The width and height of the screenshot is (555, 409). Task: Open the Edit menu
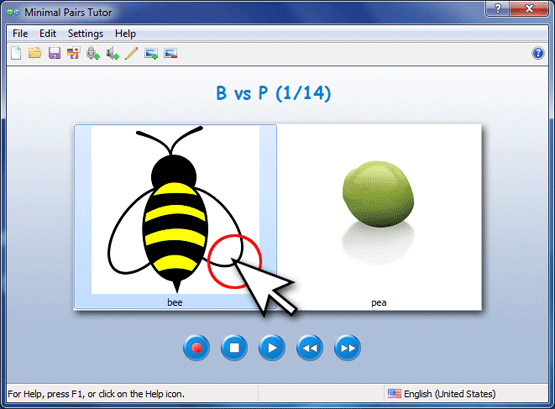tap(48, 34)
